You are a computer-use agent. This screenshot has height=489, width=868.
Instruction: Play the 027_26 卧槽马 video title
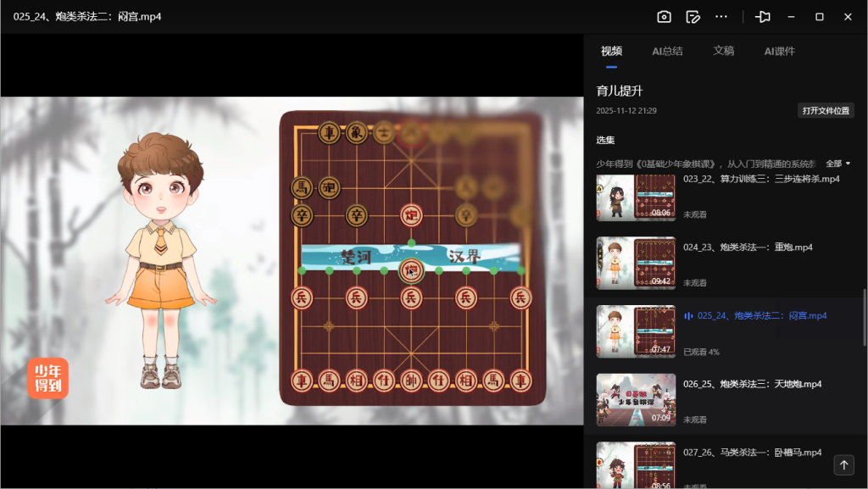752,453
